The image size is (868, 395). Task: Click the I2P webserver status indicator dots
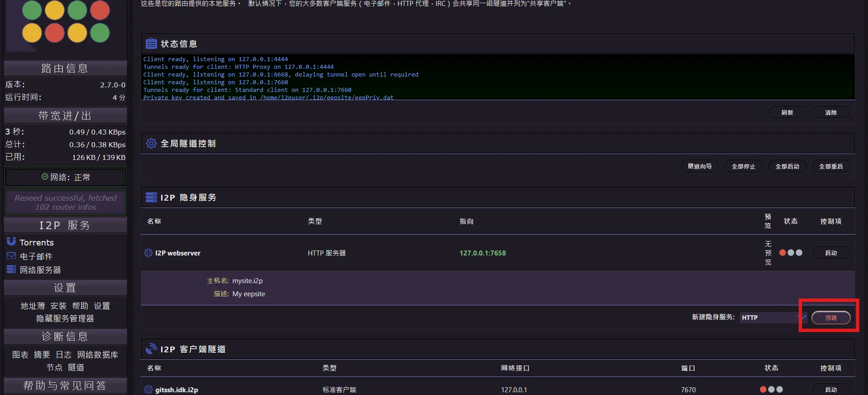click(x=791, y=253)
